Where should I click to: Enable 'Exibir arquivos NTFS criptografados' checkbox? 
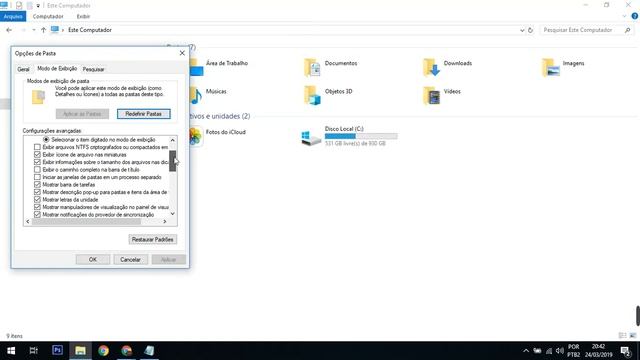(37, 147)
